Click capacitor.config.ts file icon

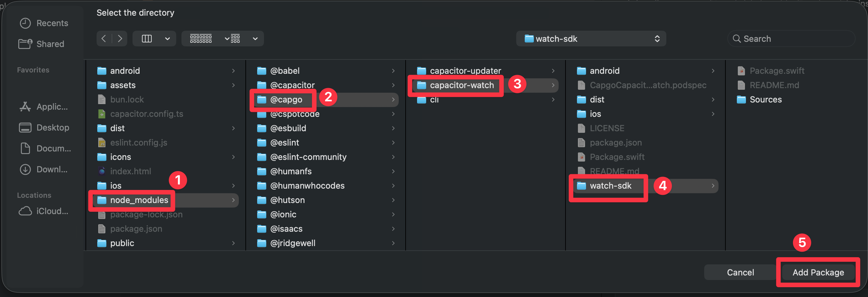[102, 114]
